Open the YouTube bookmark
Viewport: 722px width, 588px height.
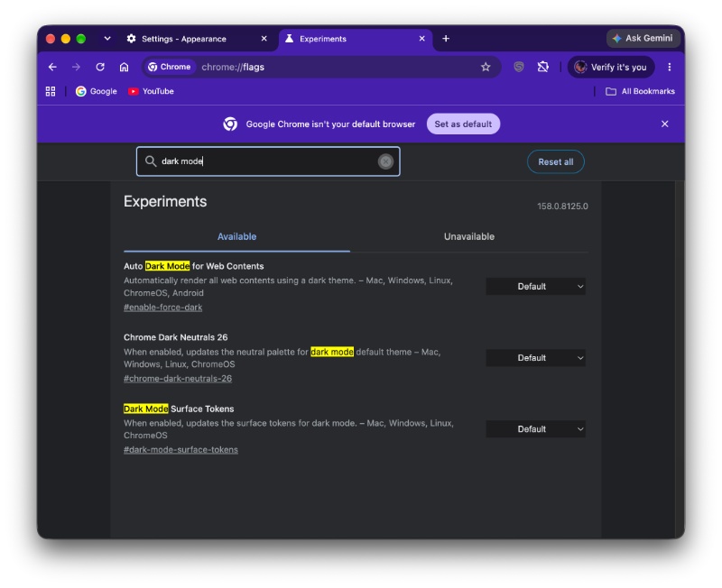(151, 92)
